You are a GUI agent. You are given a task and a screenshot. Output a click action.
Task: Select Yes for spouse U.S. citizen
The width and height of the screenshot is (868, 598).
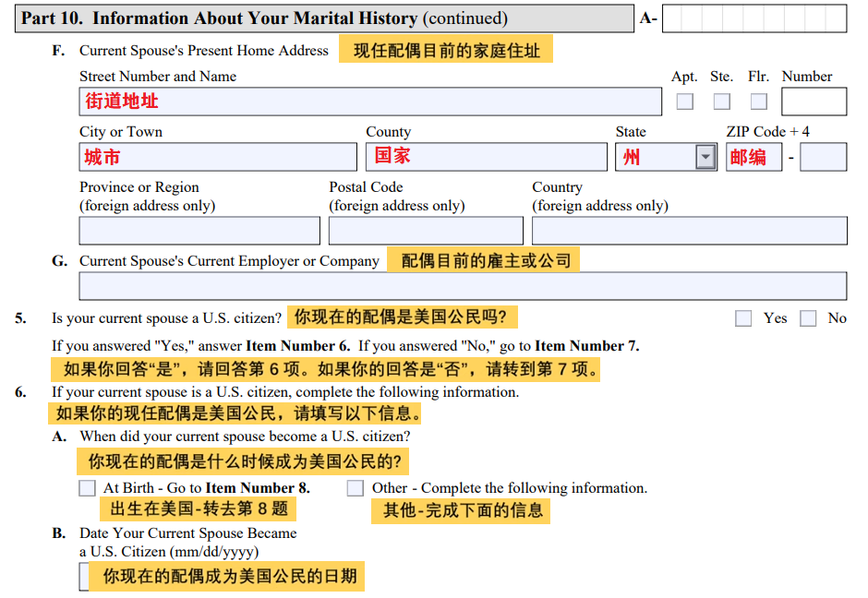[743, 318]
